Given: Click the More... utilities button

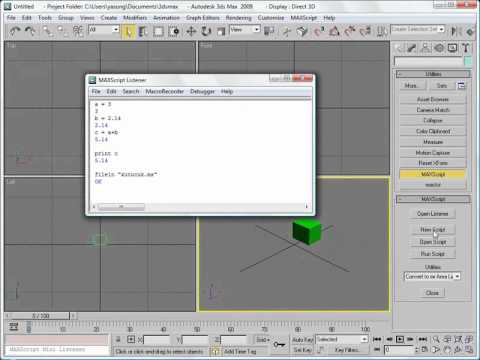Looking at the screenshot, I should (x=413, y=86).
